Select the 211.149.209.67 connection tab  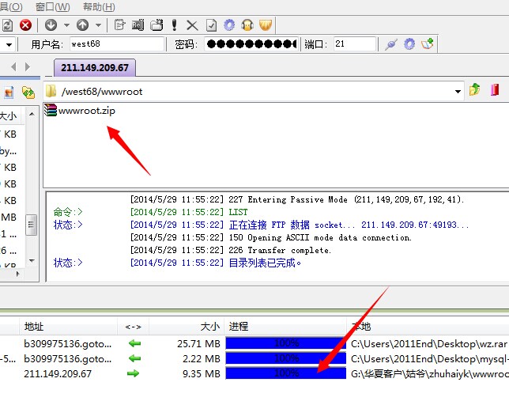tap(95, 67)
